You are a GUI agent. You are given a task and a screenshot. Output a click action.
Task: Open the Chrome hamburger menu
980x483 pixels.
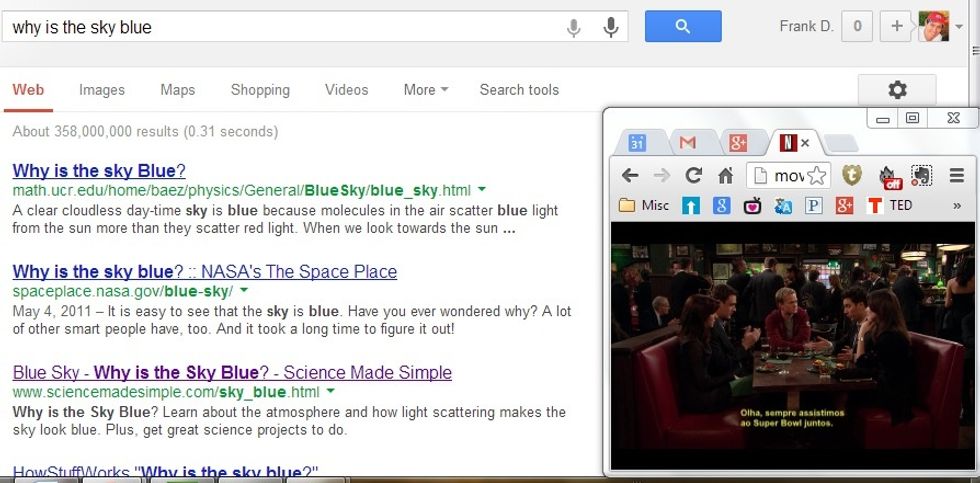(957, 176)
